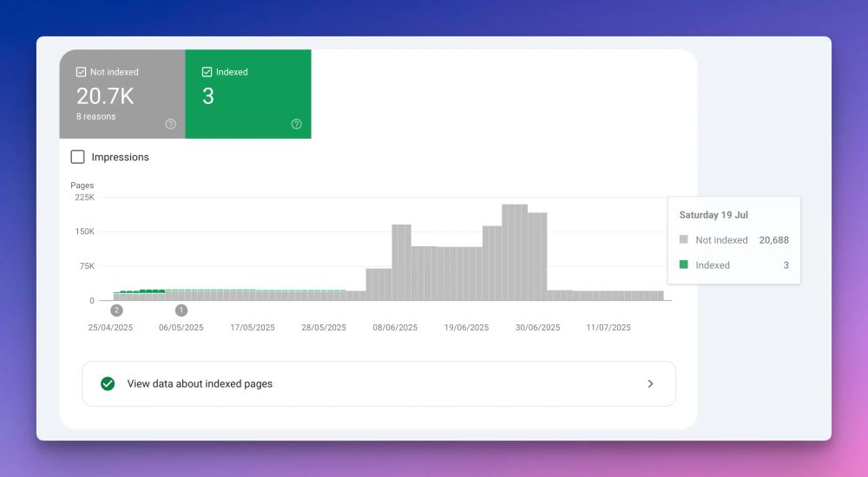The width and height of the screenshot is (868, 477).
Task: Click Saturday 19 Jul tooltip heading
Action: [713, 215]
